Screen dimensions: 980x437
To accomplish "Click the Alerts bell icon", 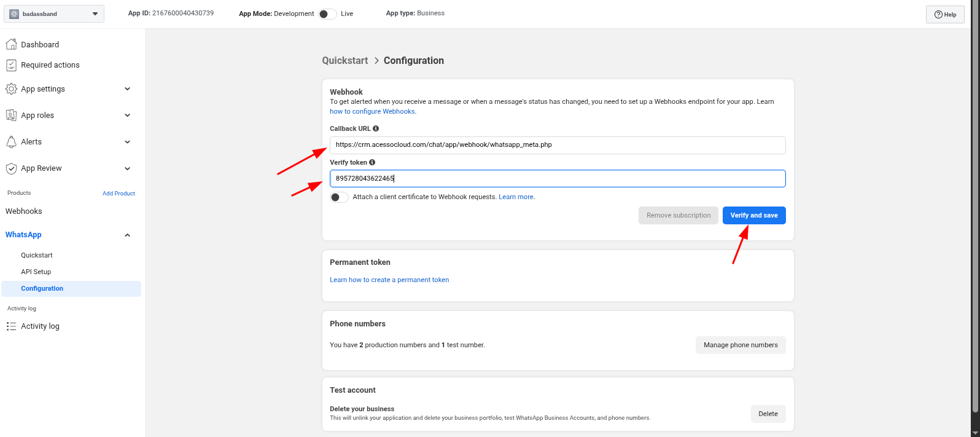I will 11,142.
